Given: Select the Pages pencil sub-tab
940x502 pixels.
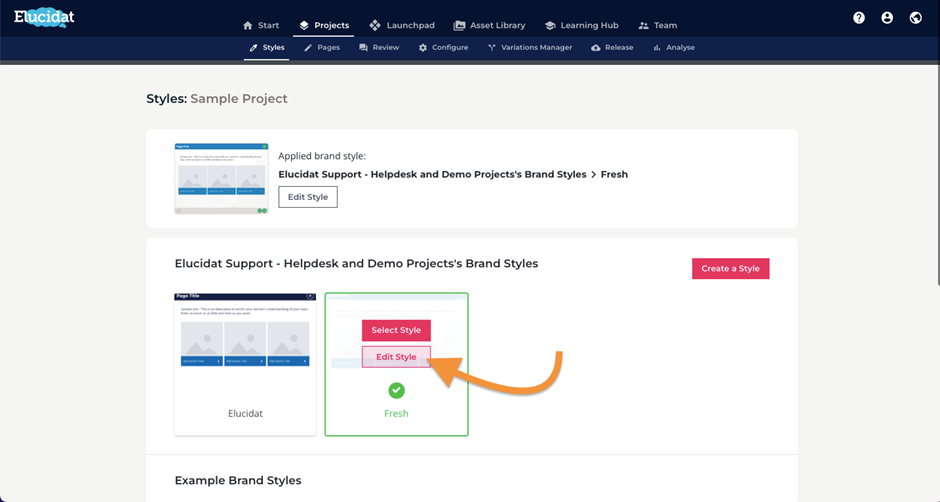Looking at the screenshot, I should [x=322, y=47].
